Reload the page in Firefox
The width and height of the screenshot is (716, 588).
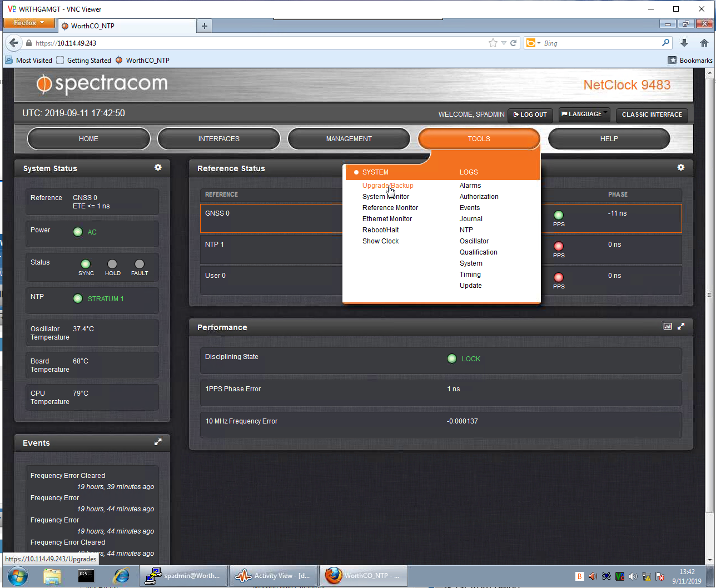[514, 43]
